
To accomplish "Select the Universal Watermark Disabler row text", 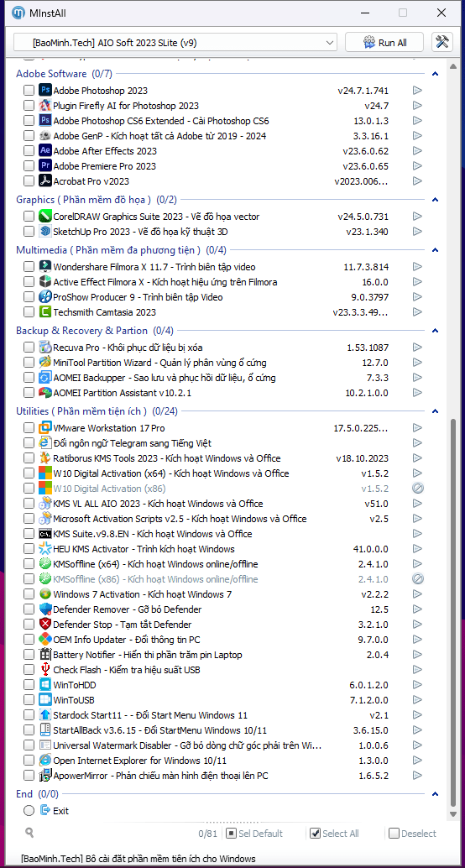I will 186,745.
